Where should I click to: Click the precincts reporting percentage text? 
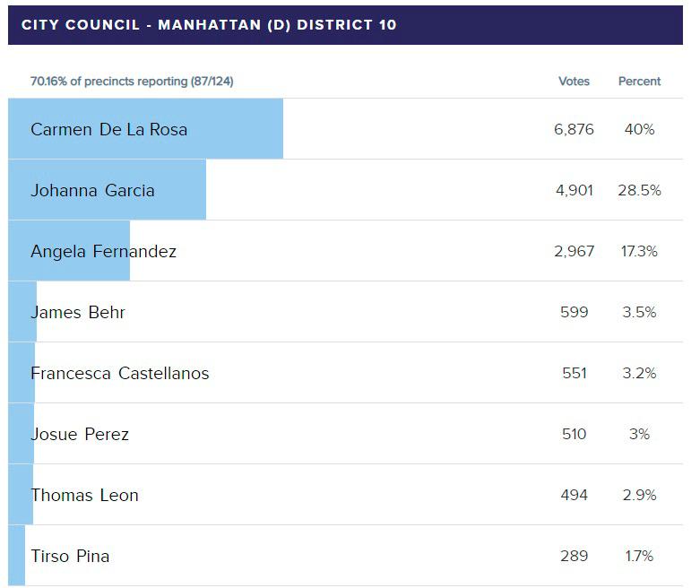[132, 82]
